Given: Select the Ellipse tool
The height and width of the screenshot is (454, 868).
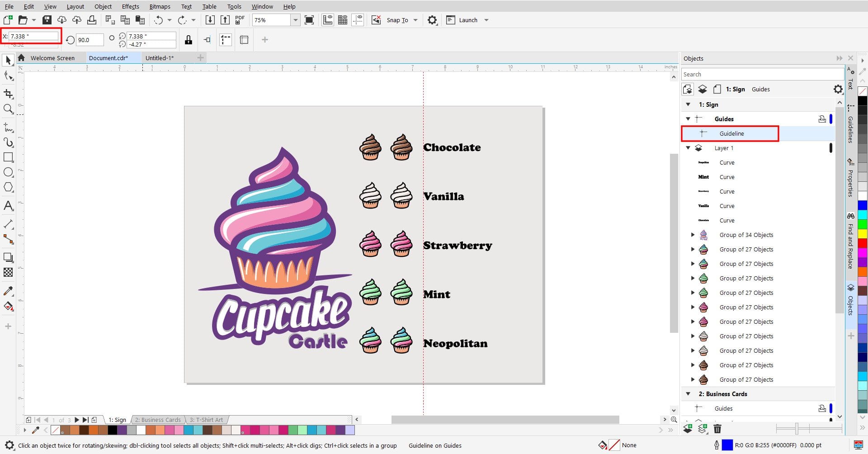Looking at the screenshot, I should point(8,172).
